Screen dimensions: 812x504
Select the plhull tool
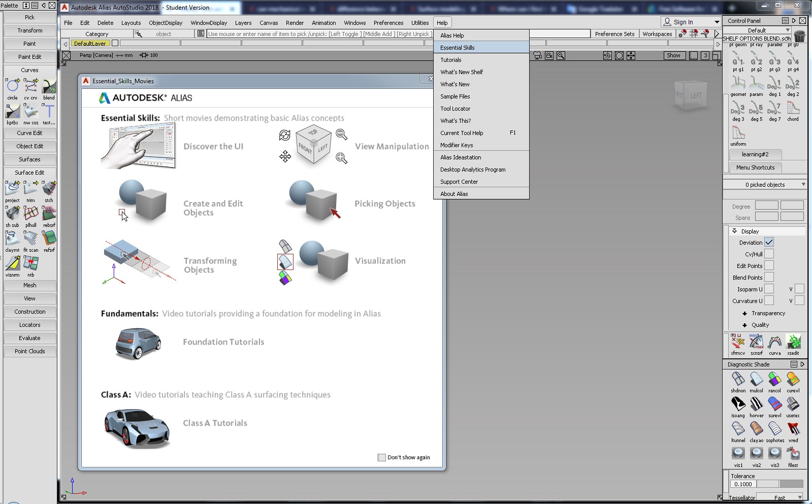30,213
